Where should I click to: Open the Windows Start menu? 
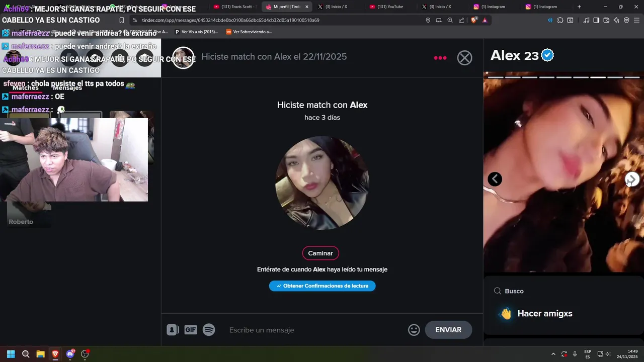[x=11, y=354]
